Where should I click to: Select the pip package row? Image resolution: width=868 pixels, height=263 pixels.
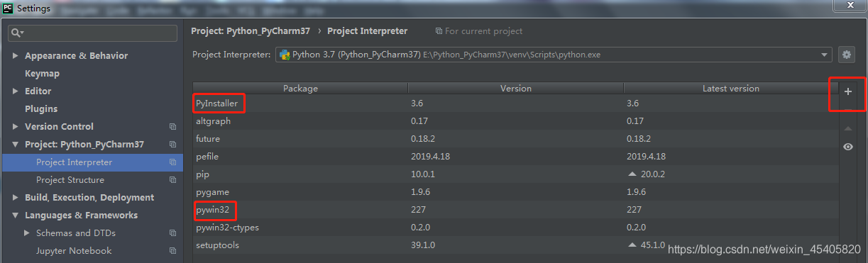click(x=515, y=174)
